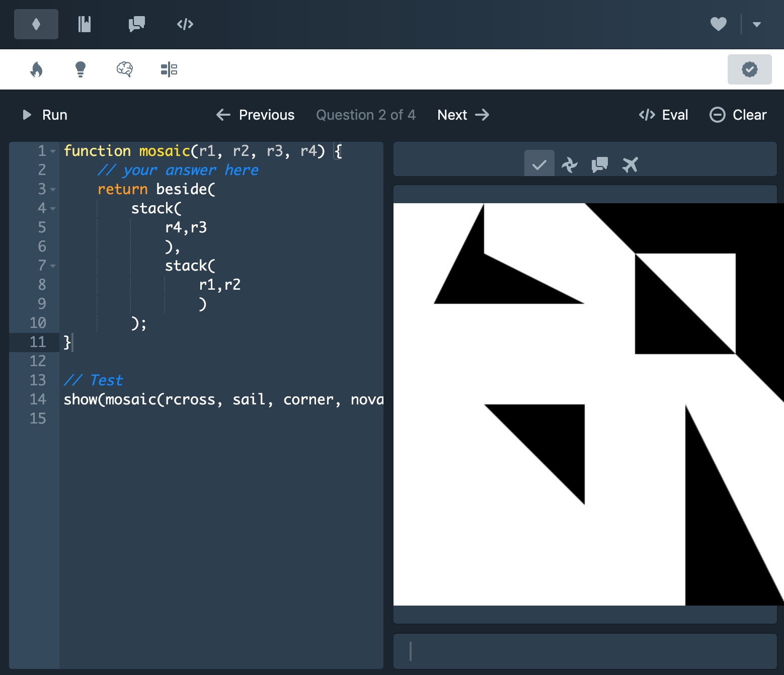Click the split-layout icon in the toolbar

[x=169, y=69]
